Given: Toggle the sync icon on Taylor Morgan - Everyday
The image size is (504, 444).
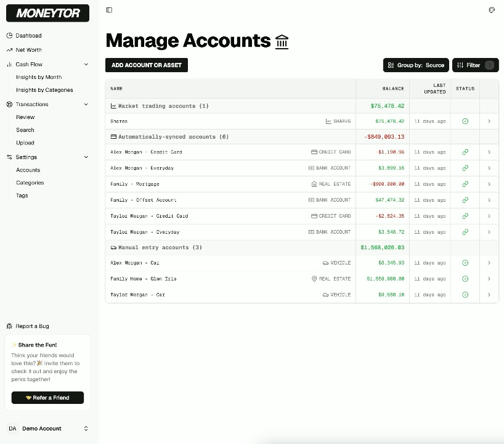Looking at the screenshot, I should pyautogui.click(x=465, y=232).
